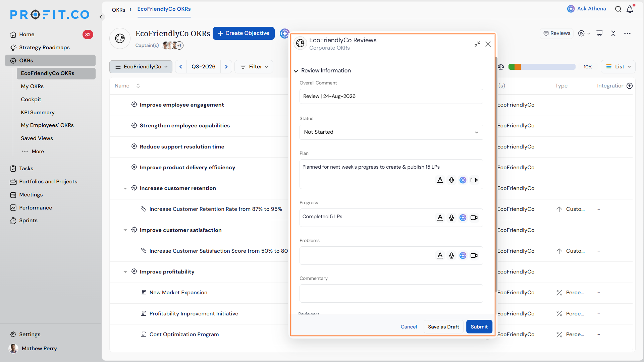Click video record icon in Problems field

[x=474, y=255]
